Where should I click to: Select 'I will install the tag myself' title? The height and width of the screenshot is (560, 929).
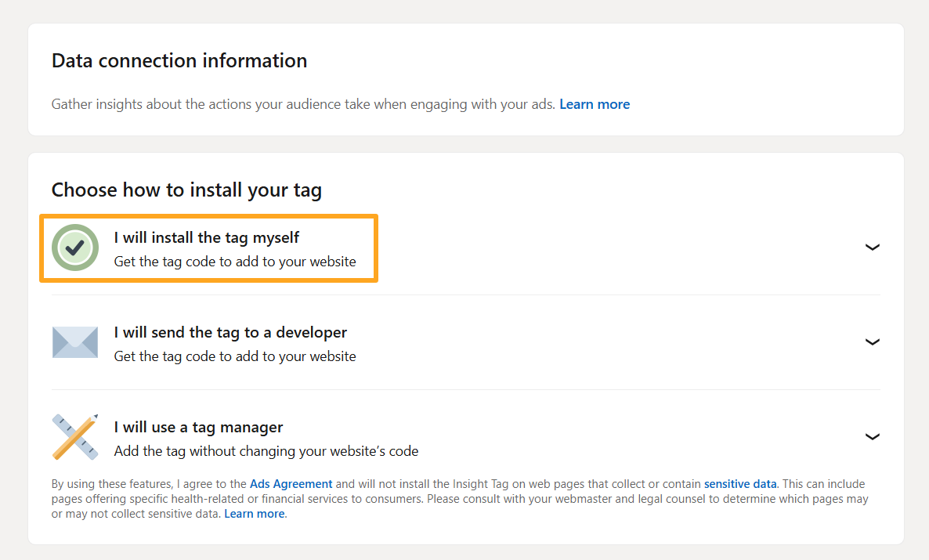[x=207, y=237]
